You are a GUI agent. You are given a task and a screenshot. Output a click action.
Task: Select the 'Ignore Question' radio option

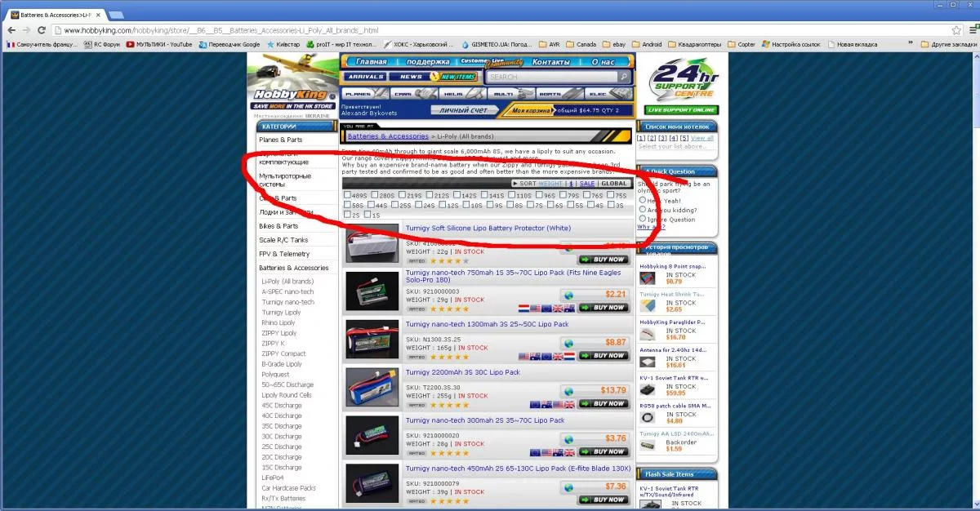(x=643, y=220)
